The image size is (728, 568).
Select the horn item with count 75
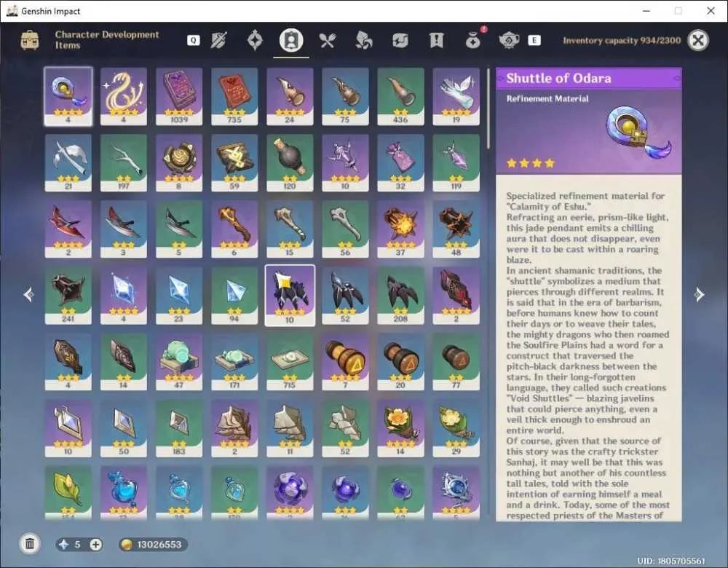(345, 97)
